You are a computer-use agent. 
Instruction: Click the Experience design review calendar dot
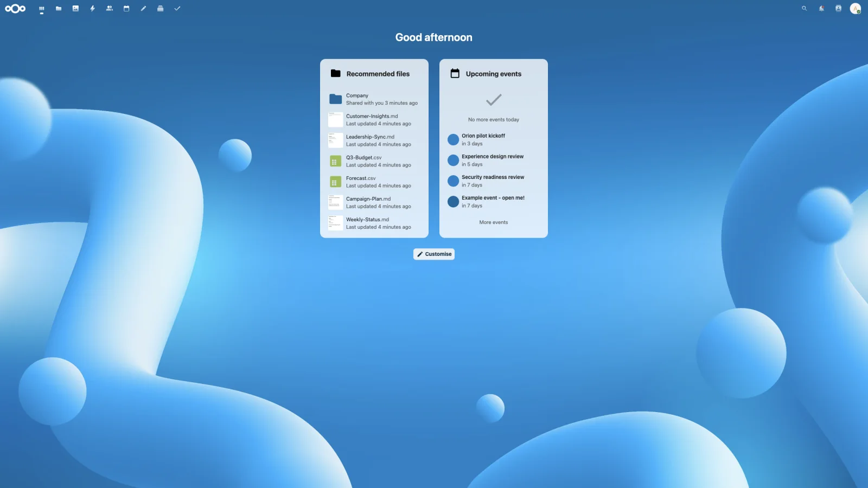[x=454, y=160]
